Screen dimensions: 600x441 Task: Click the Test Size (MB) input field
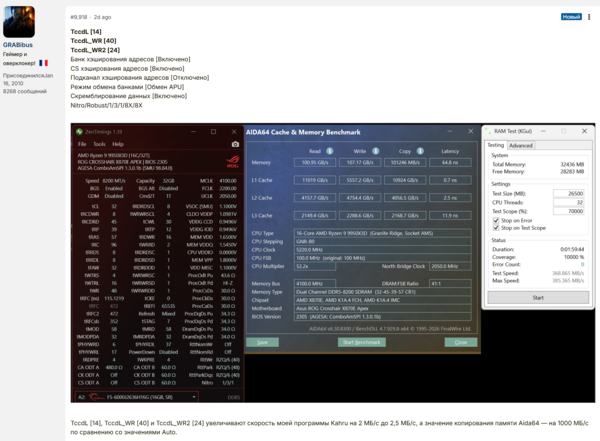point(569,194)
